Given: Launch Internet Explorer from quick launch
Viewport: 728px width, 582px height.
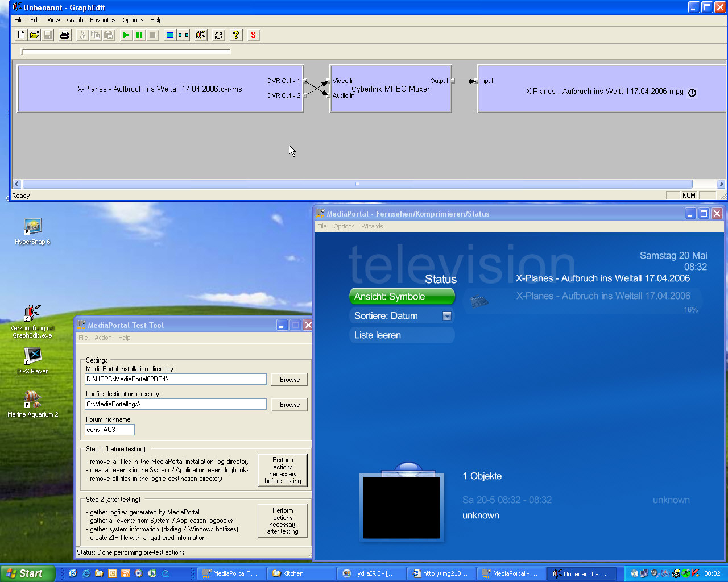Looking at the screenshot, I should 86,573.
